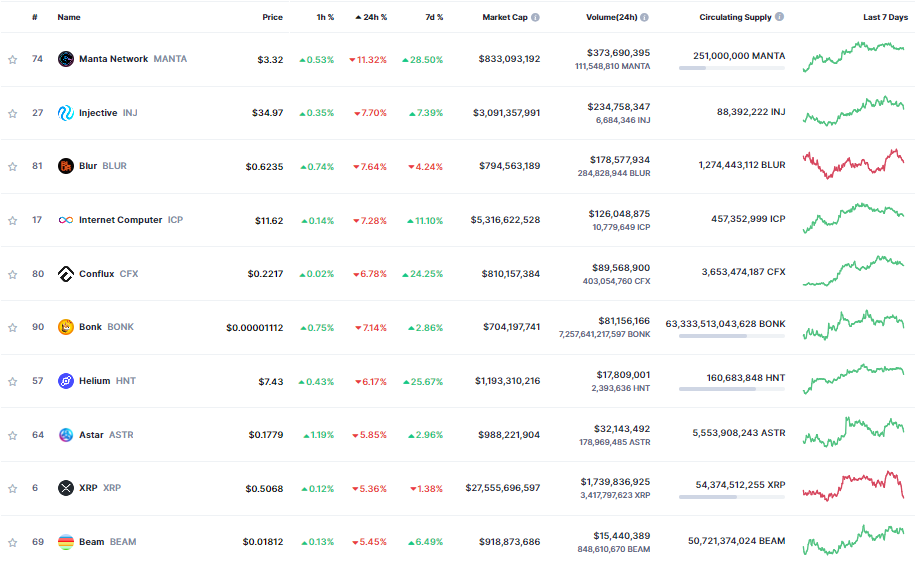Click the Circulating Supply info icon

pos(780,17)
